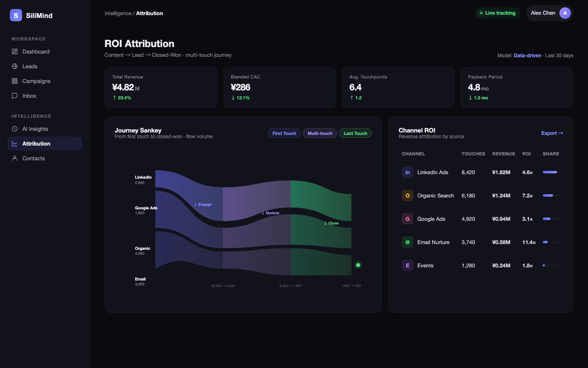Open the Data-driven model link

point(527,56)
